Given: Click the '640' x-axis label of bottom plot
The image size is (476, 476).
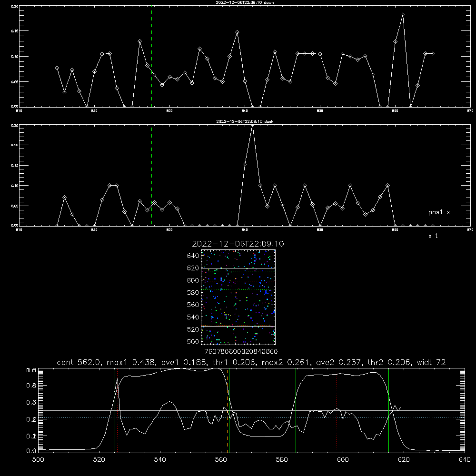Looking at the screenshot, I should click(x=465, y=459).
